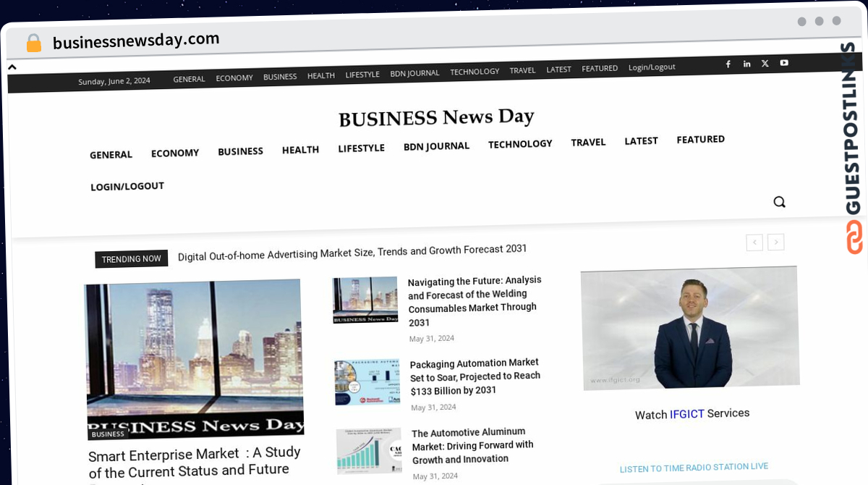Open GENERAL in the top black bar

(189, 79)
